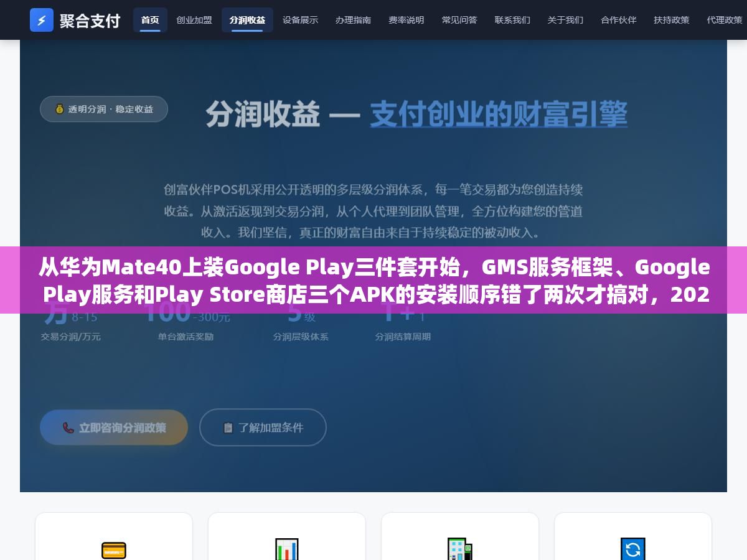Navigate to 费率说明
This screenshot has width=747, height=560.
point(406,20)
